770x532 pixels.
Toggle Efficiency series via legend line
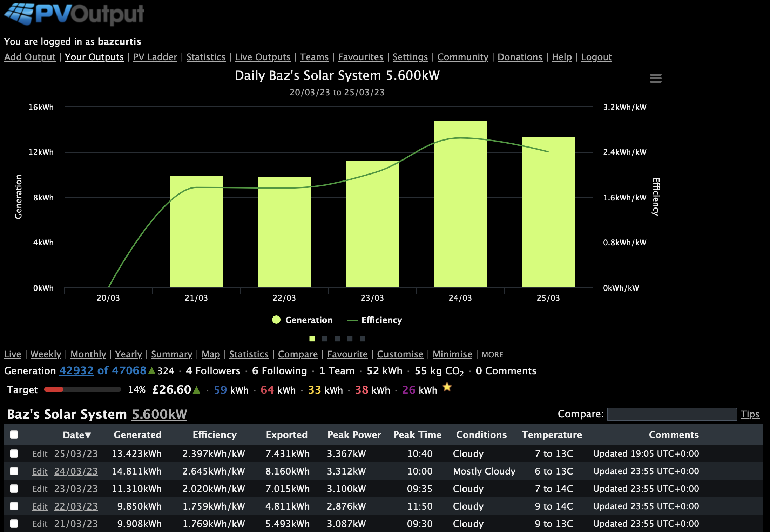352,320
